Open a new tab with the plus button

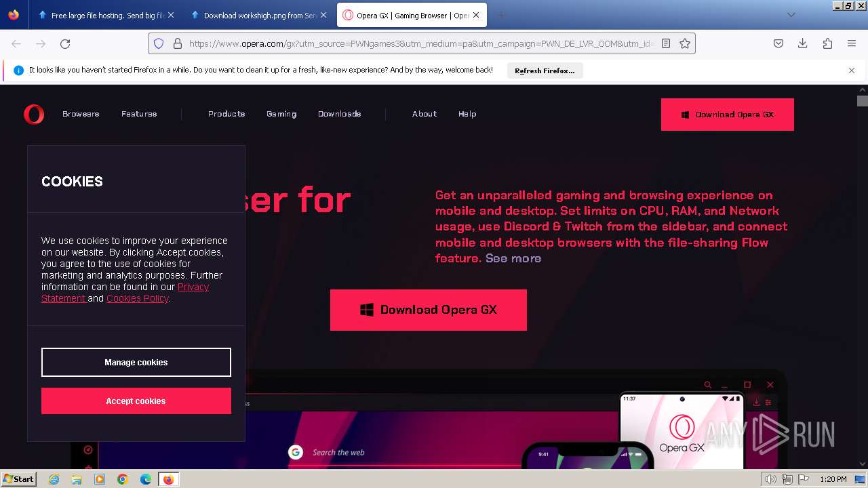pyautogui.click(x=502, y=15)
